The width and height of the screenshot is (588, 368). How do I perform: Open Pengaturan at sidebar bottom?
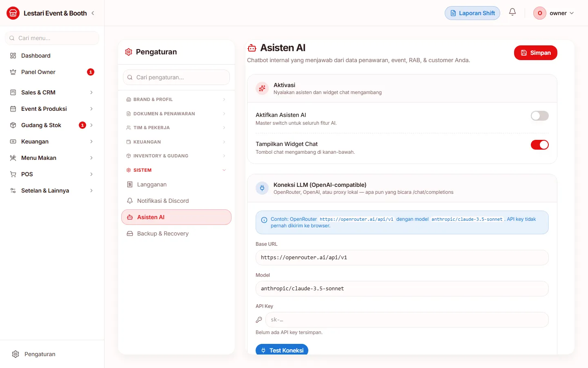[x=52, y=354]
